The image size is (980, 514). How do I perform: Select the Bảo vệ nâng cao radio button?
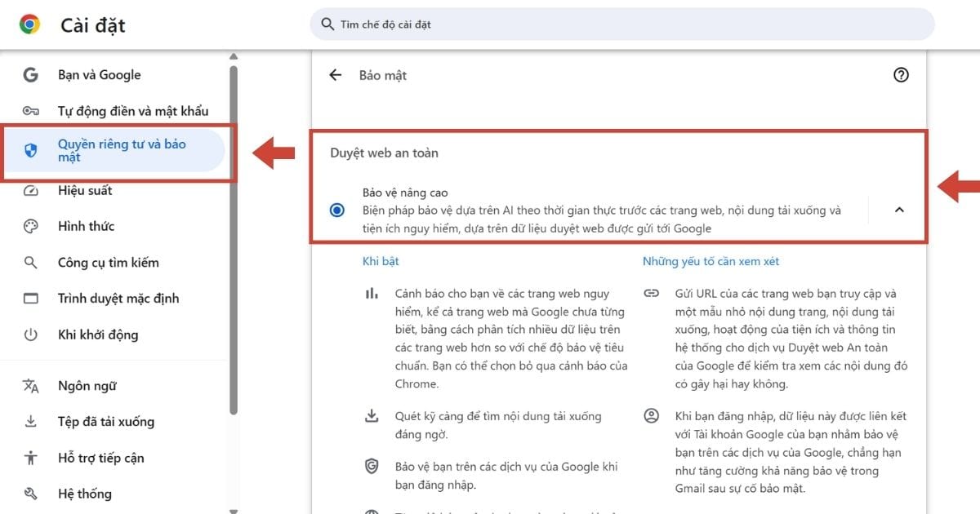point(337,210)
